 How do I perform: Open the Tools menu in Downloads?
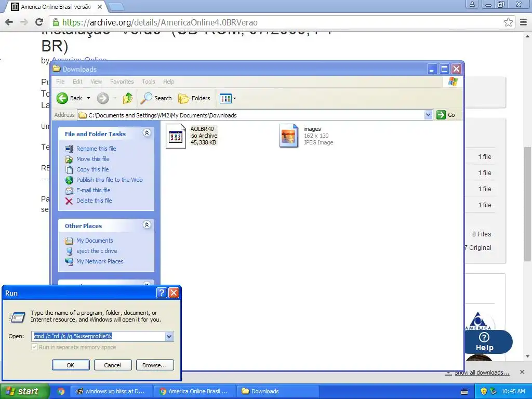coord(148,82)
